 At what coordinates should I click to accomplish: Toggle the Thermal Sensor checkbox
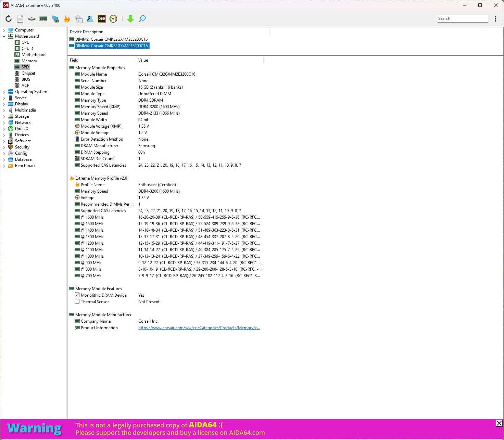coord(77,301)
